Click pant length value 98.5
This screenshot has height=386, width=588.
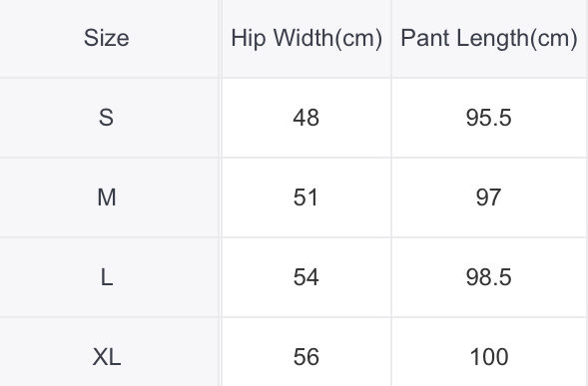click(488, 277)
